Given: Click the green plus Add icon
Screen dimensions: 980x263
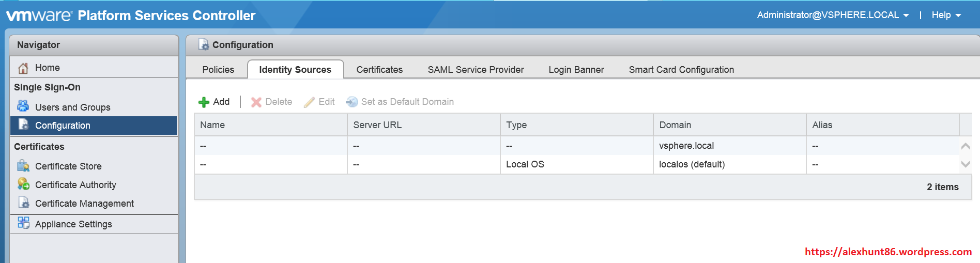Looking at the screenshot, I should click(x=204, y=102).
